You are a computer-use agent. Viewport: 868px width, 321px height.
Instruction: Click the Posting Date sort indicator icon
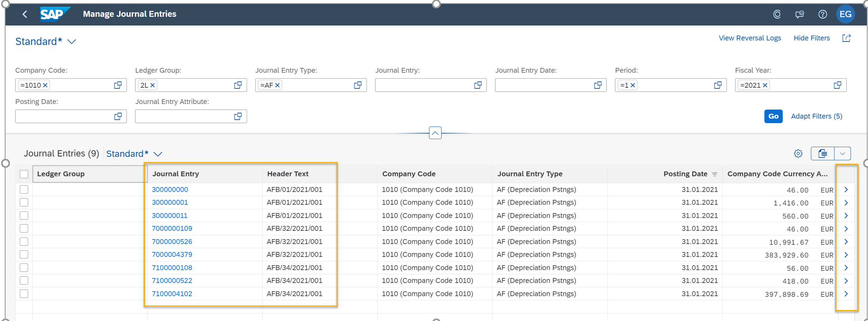pyautogui.click(x=715, y=174)
